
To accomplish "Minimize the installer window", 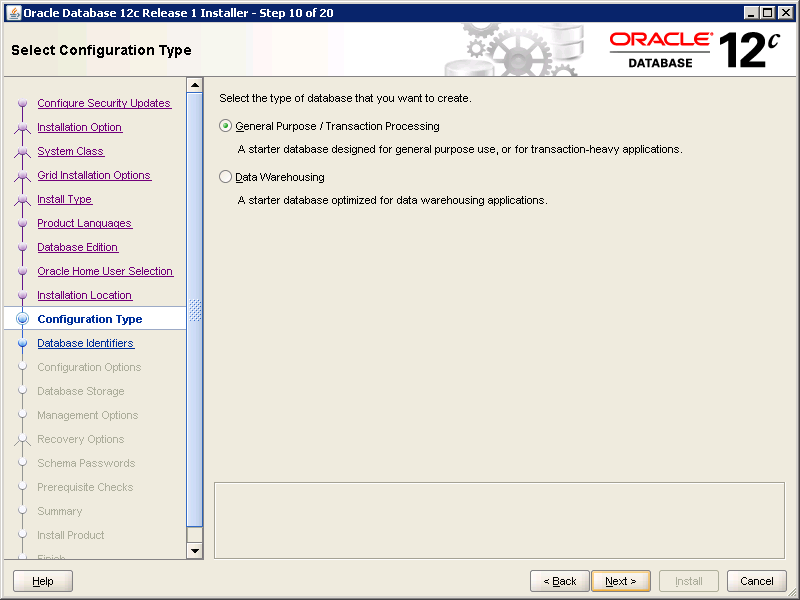I will [x=750, y=13].
